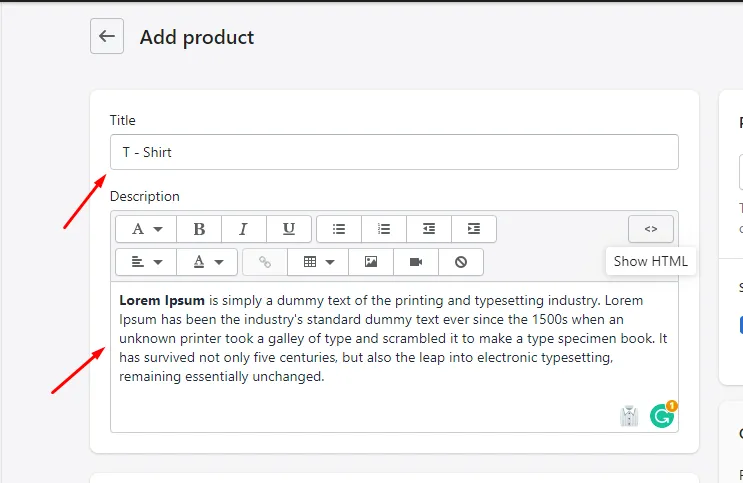Click the Title input field
The height and width of the screenshot is (483, 743).
(x=394, y=152)
